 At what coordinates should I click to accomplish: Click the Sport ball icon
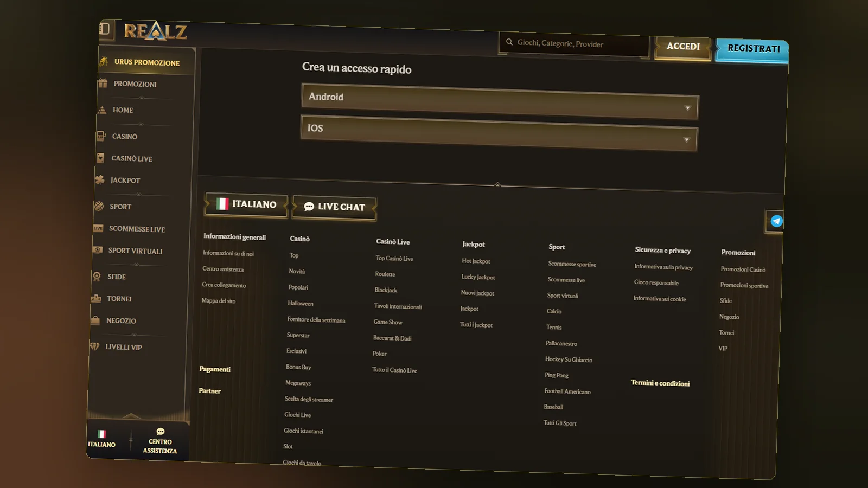99,206
